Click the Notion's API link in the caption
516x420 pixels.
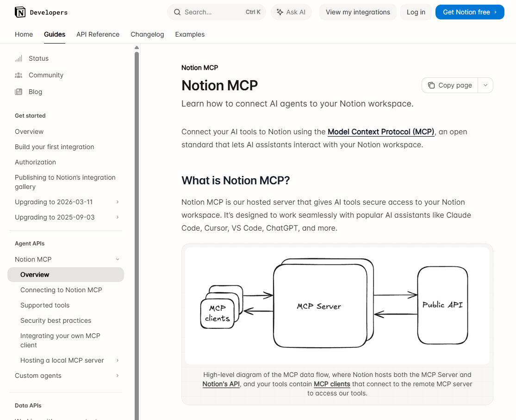click(x=221, y=384)
